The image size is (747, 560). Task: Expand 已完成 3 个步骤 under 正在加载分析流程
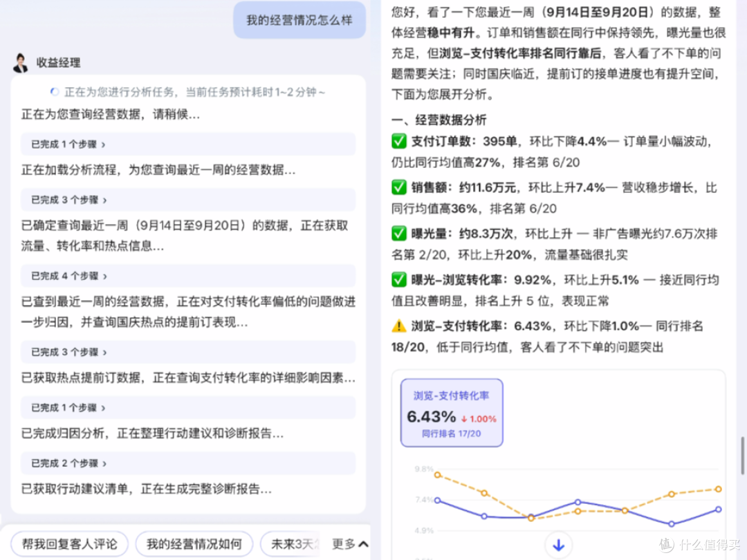188,200
